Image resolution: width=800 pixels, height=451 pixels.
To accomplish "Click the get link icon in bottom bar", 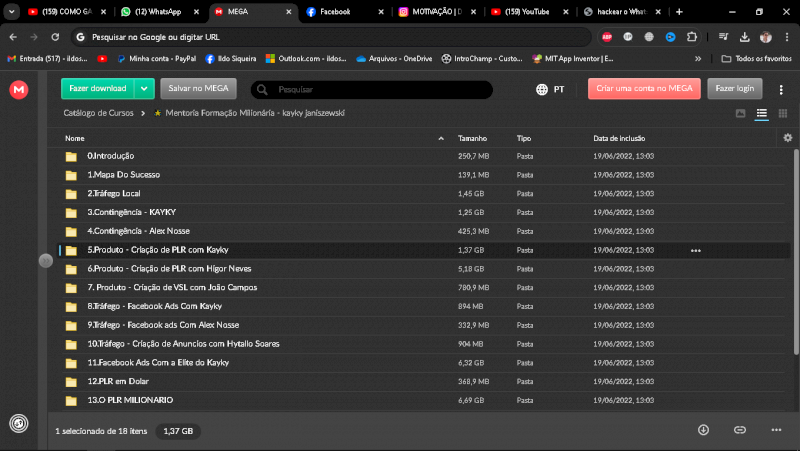I will [740, 429].
